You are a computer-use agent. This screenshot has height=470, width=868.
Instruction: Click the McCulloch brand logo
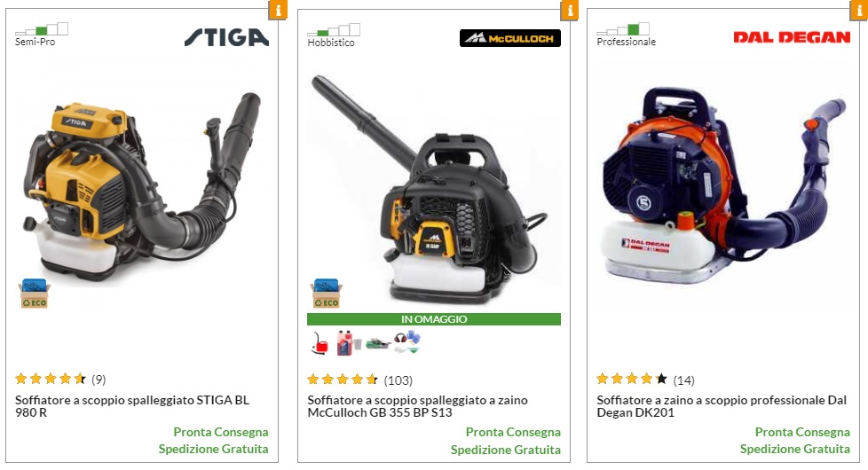tap(509, 38)
